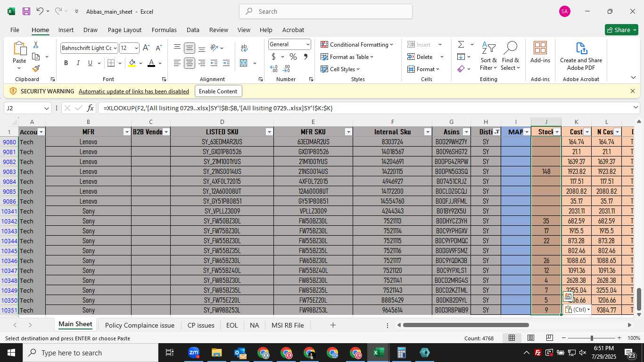Open Sort & Filter menu
Viewport: 644px width, 362px height.
coord(488,57)
